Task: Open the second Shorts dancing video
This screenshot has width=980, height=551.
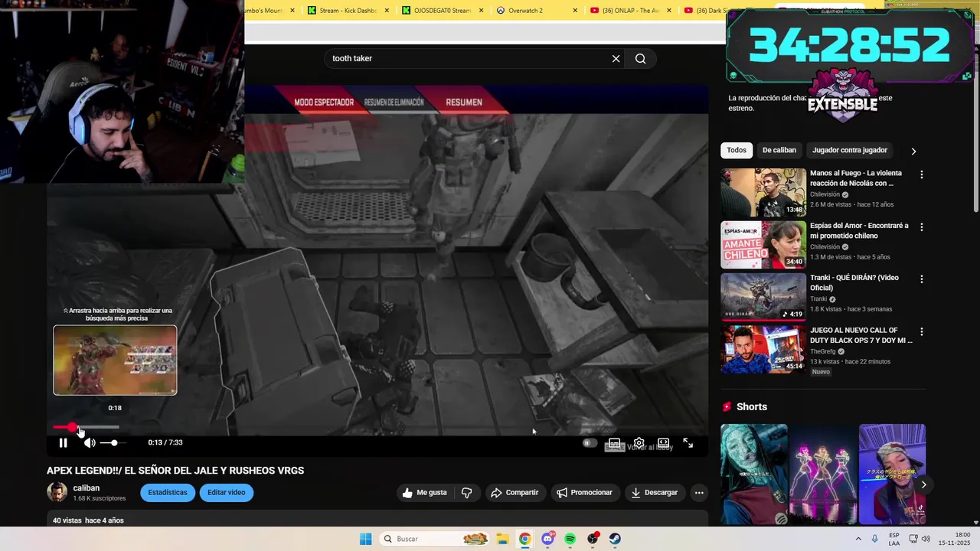Action: (x=823, y=474)
